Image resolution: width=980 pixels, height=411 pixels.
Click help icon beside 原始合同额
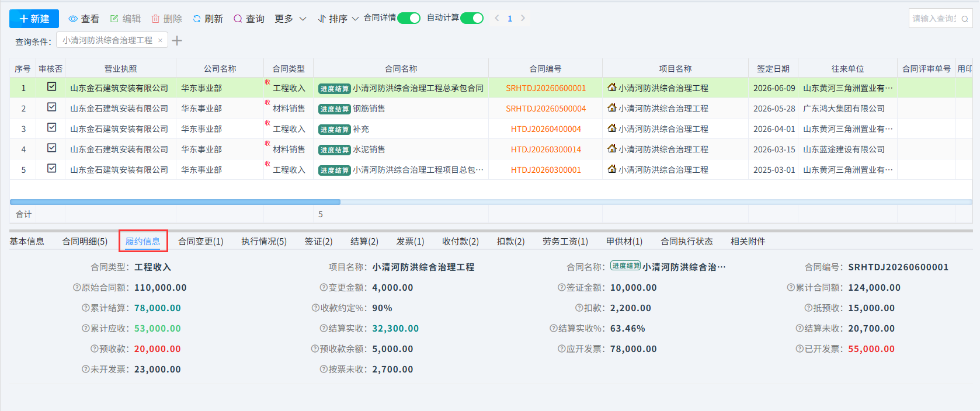77,287
